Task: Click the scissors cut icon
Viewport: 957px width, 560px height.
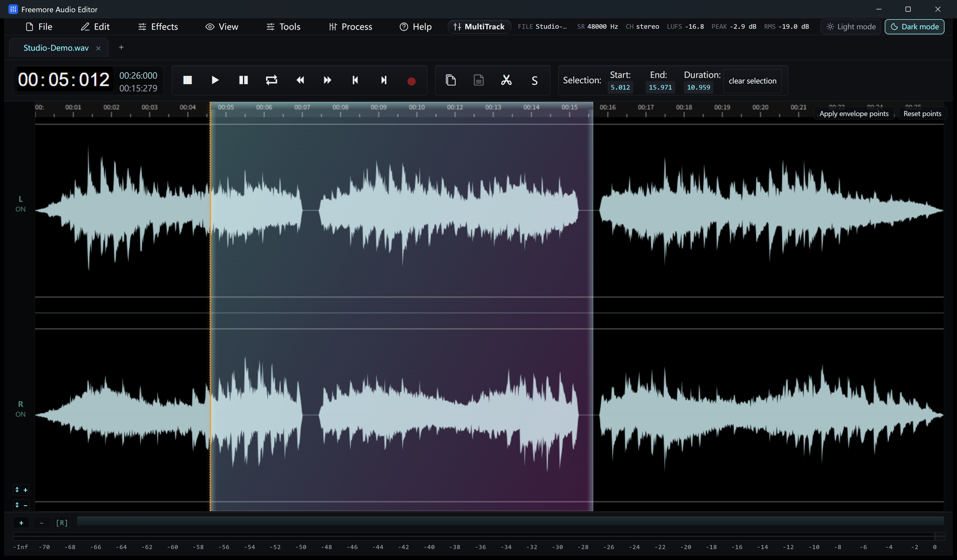Action: tap(506, 80)
